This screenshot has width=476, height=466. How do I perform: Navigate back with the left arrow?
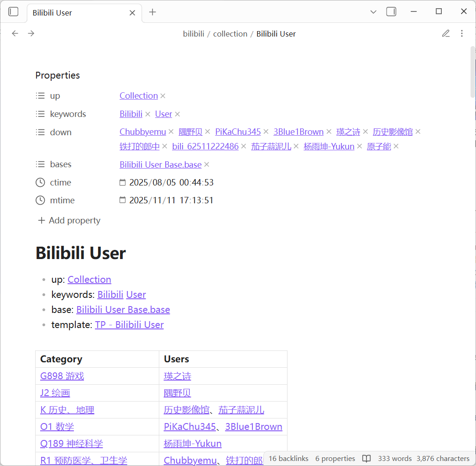click(15, 33)
